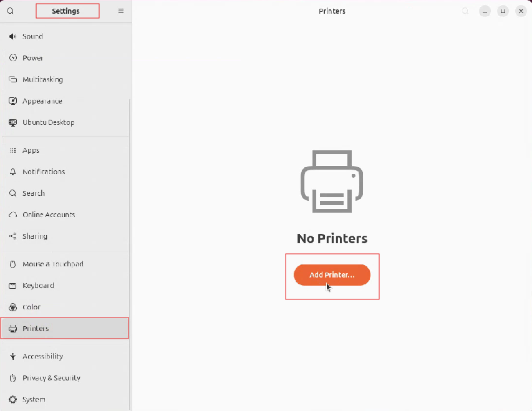532x411 pixels.
Task: Open Mouse & Touchpad settings
Action: click(x=65, y=264)
